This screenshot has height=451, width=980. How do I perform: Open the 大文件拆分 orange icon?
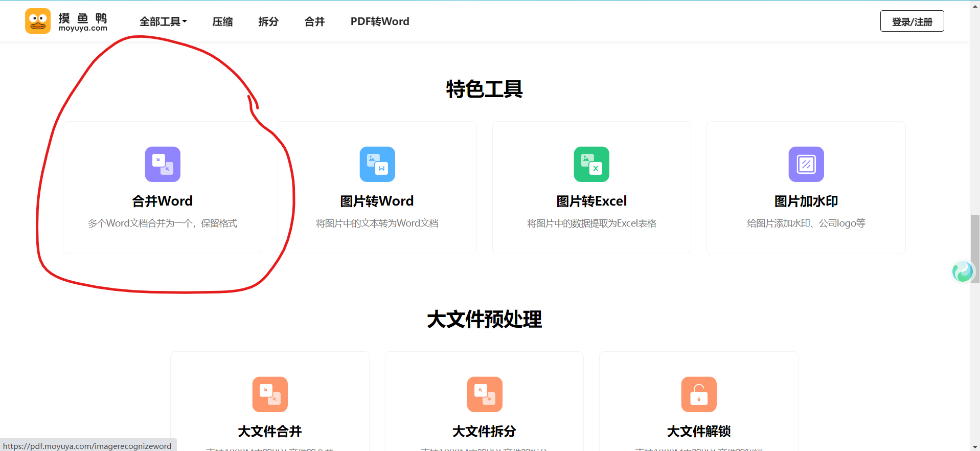coord(485,394)
